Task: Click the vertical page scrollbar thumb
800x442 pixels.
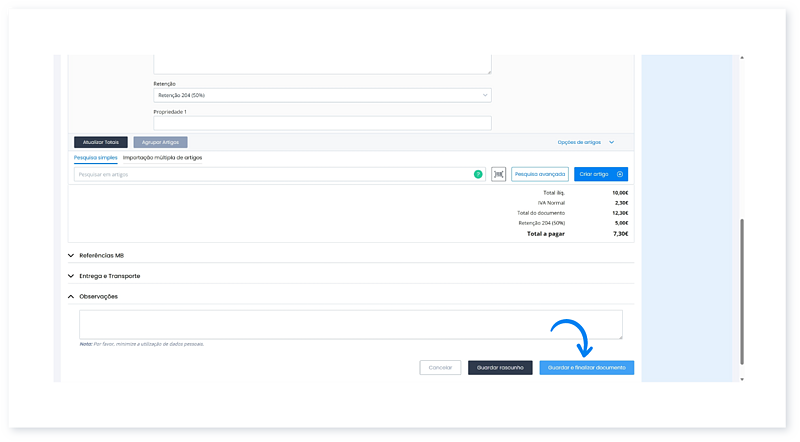Action: tap(741, 290)
